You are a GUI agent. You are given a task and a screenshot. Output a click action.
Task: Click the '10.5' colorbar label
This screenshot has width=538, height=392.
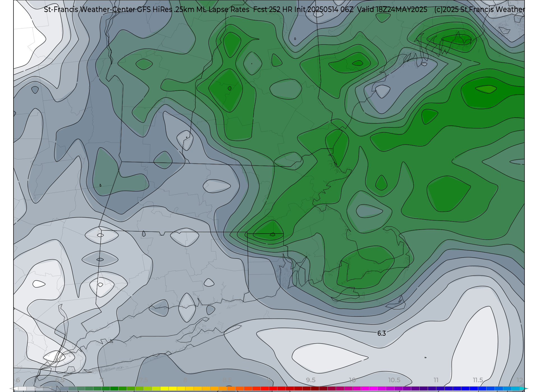click(394, 380)
